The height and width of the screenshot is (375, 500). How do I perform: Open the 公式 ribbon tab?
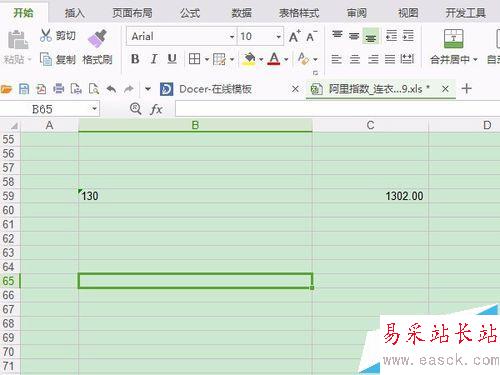[190, 13]
